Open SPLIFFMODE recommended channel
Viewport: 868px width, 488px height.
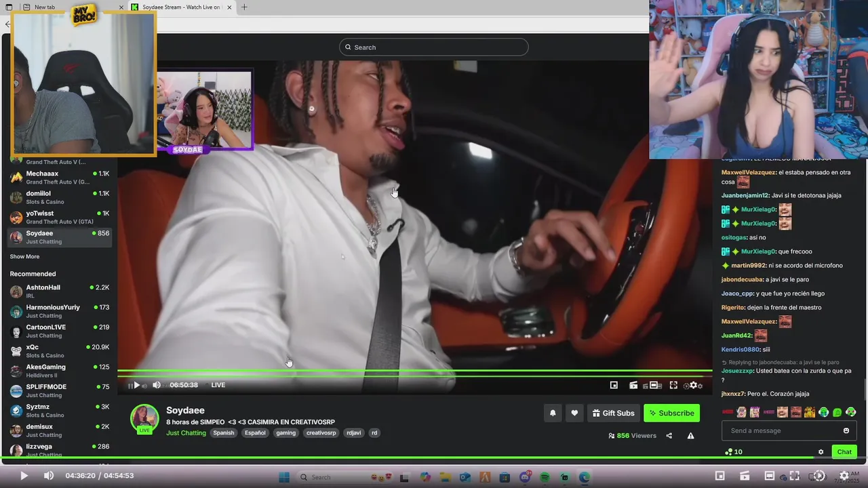coord(59,391)
